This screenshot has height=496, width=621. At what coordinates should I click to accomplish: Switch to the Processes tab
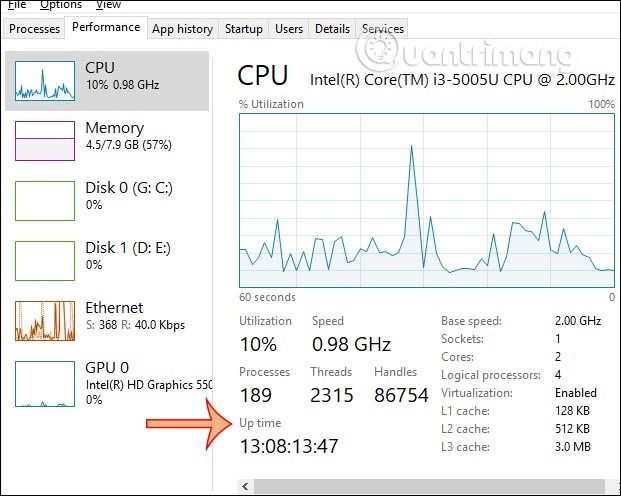click(34, 29)
